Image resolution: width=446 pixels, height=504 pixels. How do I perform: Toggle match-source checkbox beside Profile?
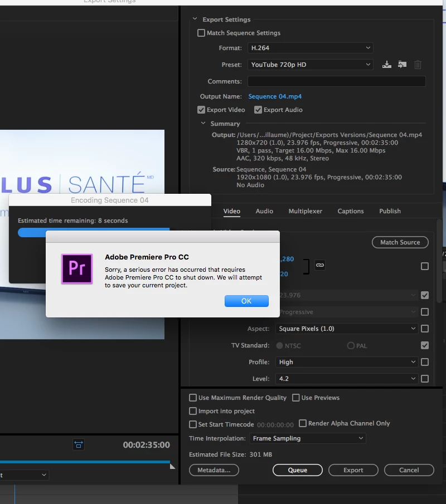click(x=425, y=362)
